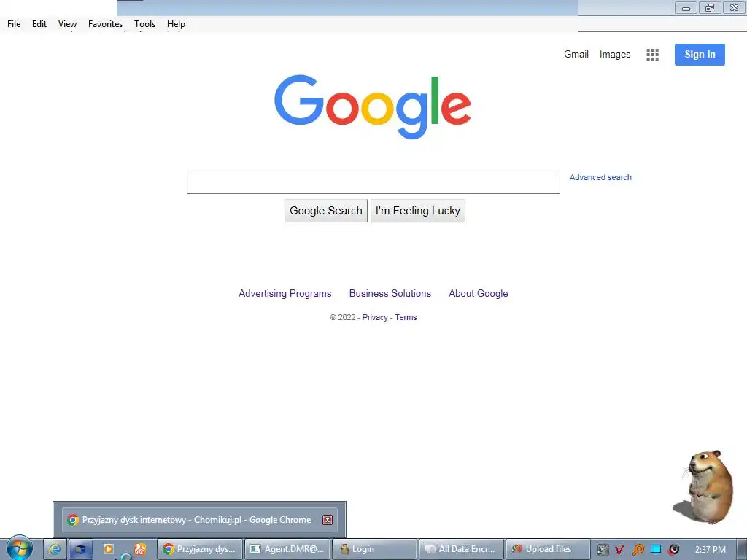Close the Chomikuj.pl Chrome preview popup
This screenshot has width=747, height=560.
click(x=328, y=520)
